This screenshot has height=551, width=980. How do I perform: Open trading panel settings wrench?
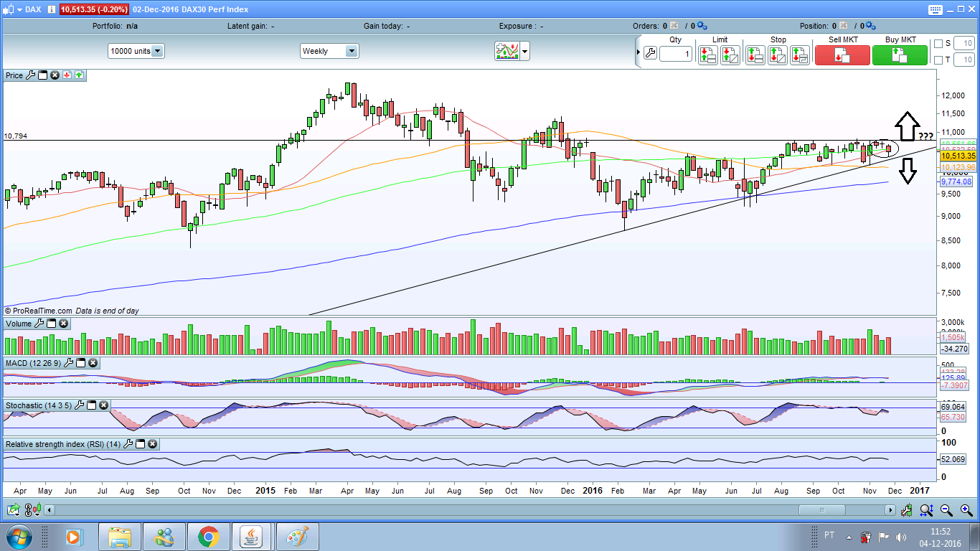click(650, 53)
